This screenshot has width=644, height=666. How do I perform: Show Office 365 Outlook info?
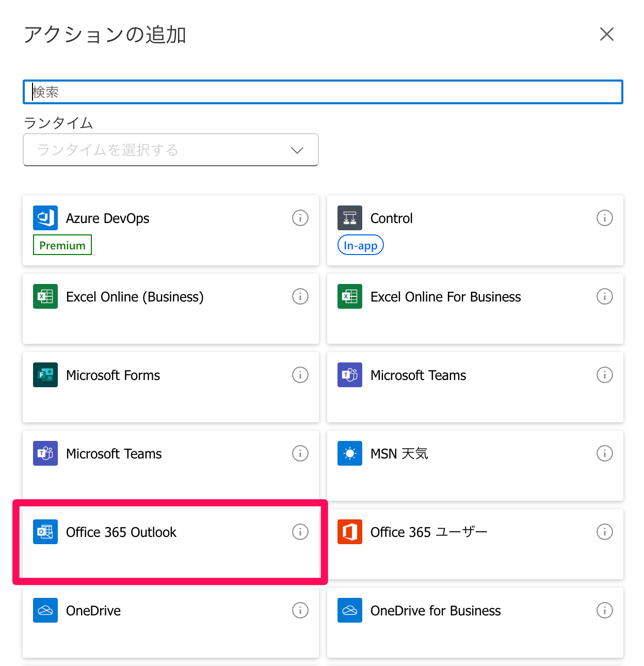[300, 532]
